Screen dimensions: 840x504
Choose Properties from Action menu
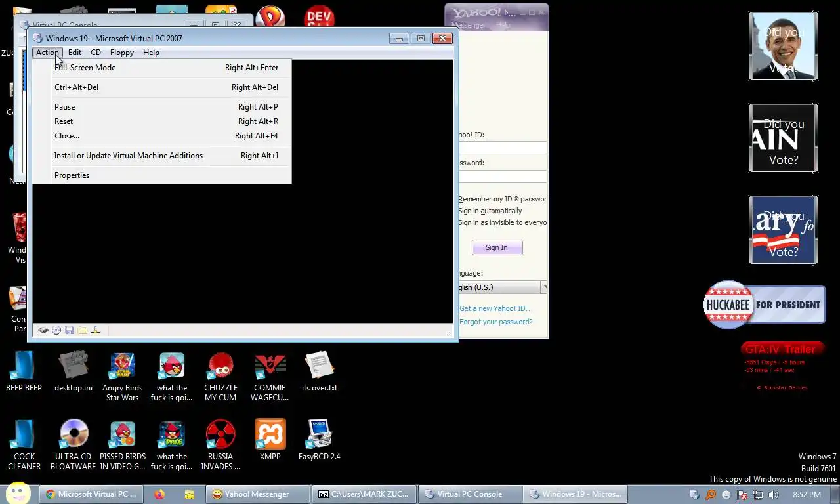coord(162,175)
